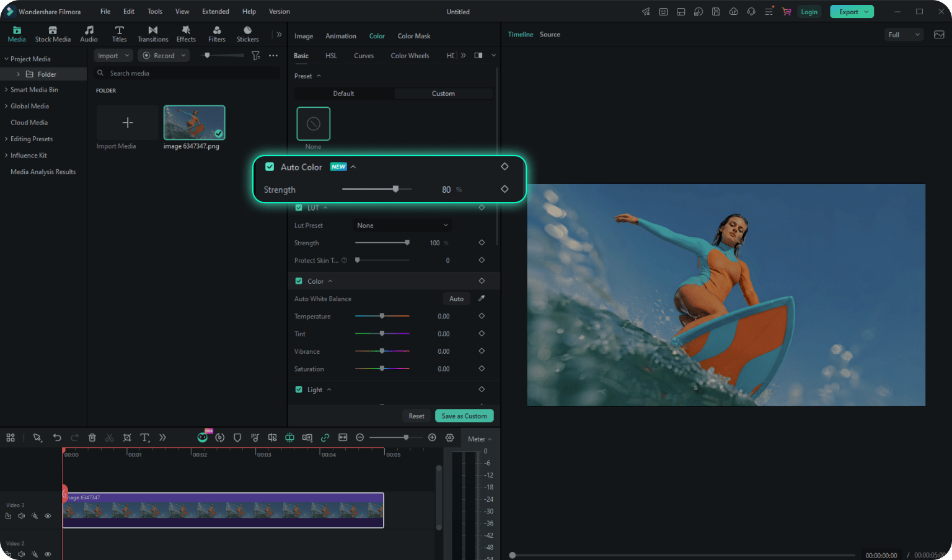
Task: Open the Import dropdown
Action: (114, 56)
